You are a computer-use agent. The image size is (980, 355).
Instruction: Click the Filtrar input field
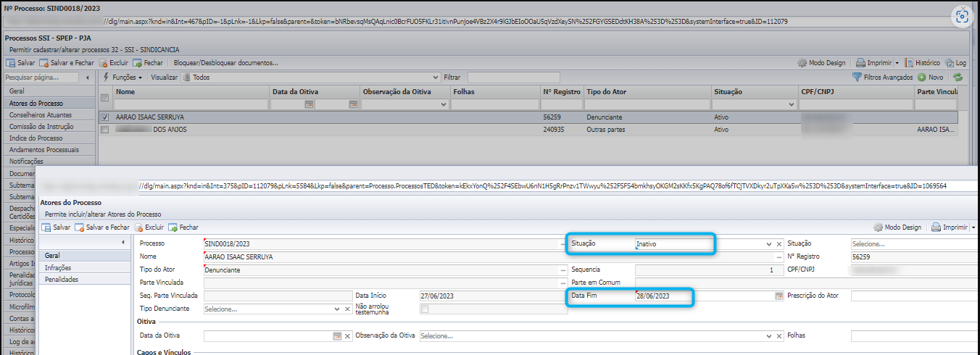tap(513, 77)
